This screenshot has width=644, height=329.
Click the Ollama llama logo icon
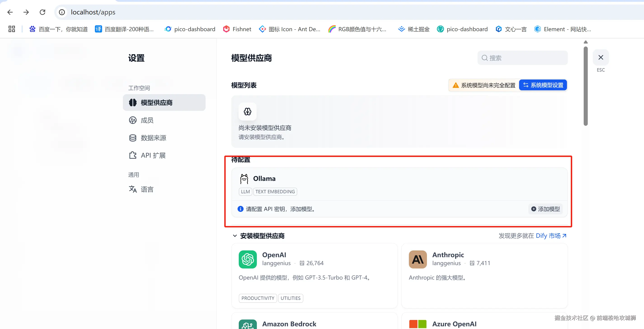click(244, 179)
